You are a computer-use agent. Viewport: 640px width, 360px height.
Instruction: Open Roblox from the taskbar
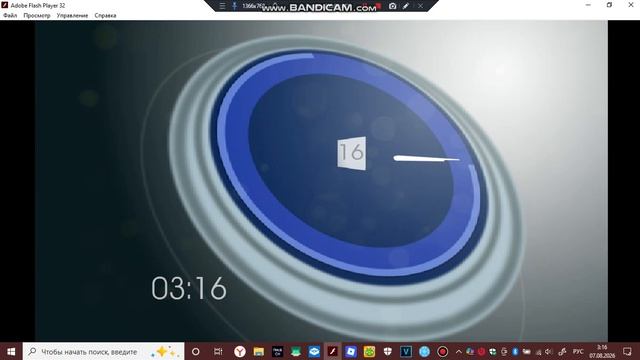[351, 351]
